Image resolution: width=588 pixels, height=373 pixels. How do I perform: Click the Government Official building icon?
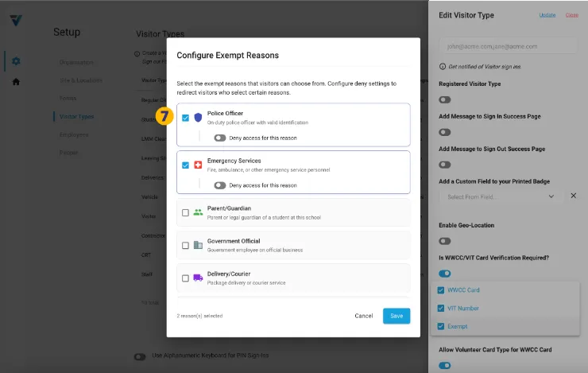coord(198,245)
